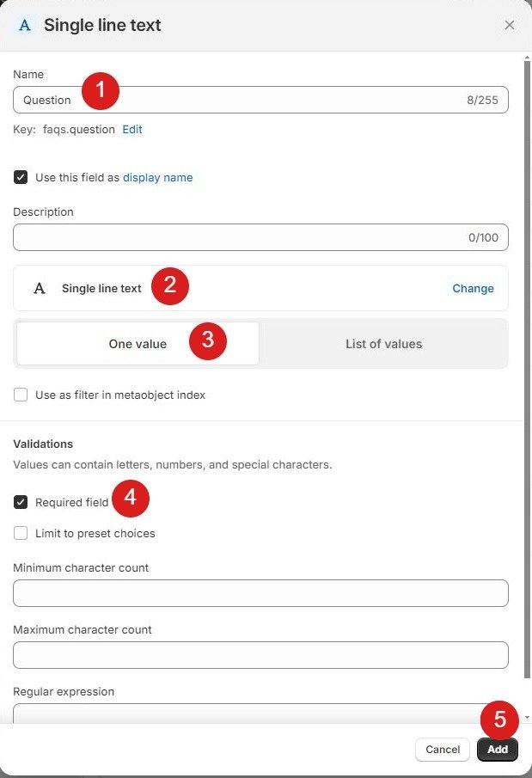532x778 pixels.
Task: Click the Minimum character count field
Action: click(x=260, y=593)
